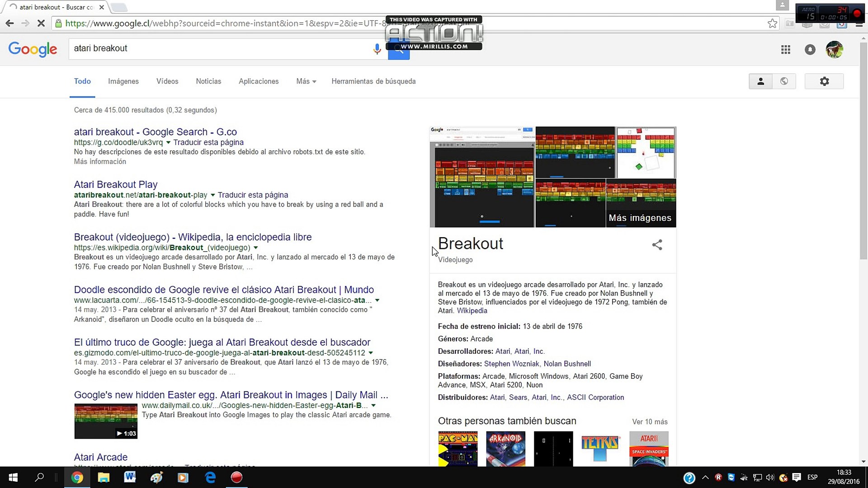Open Herramientas de búsqueda options
The height and width of the screenshot is (488, 868).
pyautogui.click(x=373, y=81)
